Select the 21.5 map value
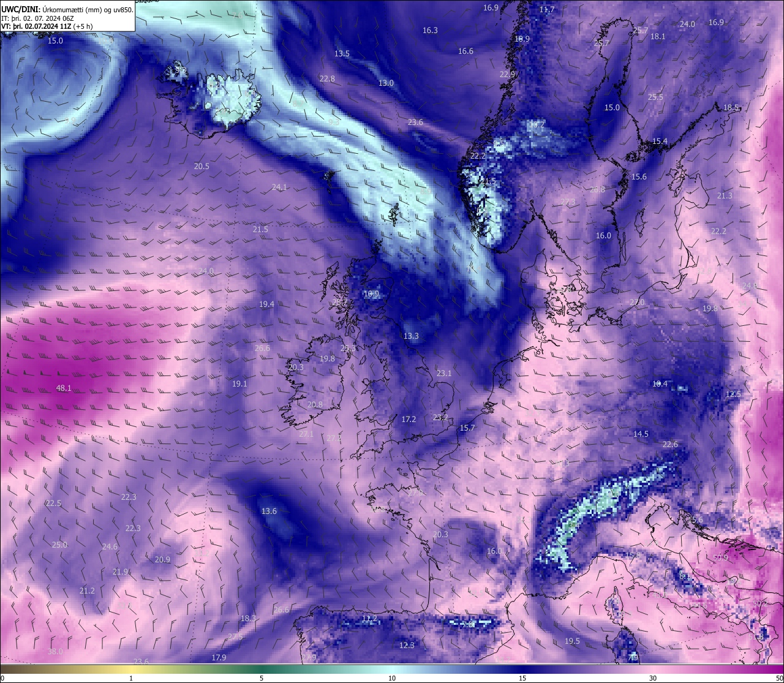The height and width of the screenshot is (683, 784). (260, 230)
